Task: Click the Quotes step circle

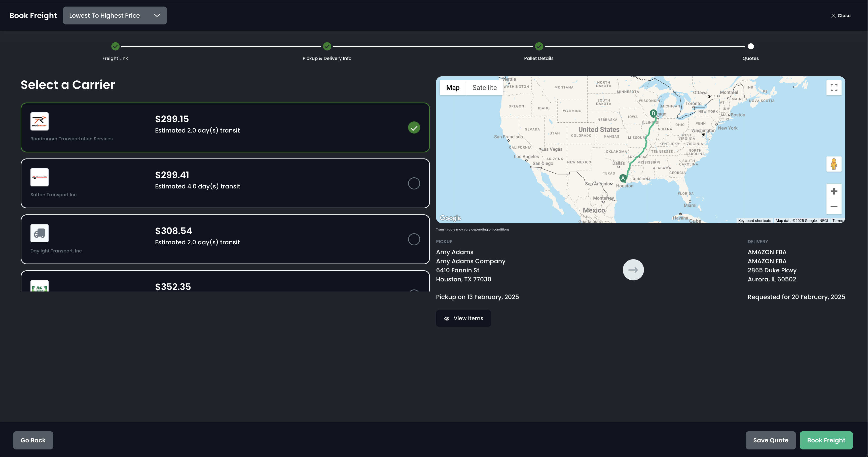Action: tap(751, 46)
